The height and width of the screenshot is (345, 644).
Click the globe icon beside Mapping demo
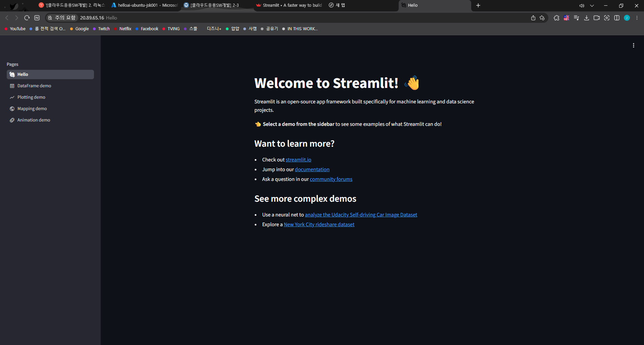[12, 109]
